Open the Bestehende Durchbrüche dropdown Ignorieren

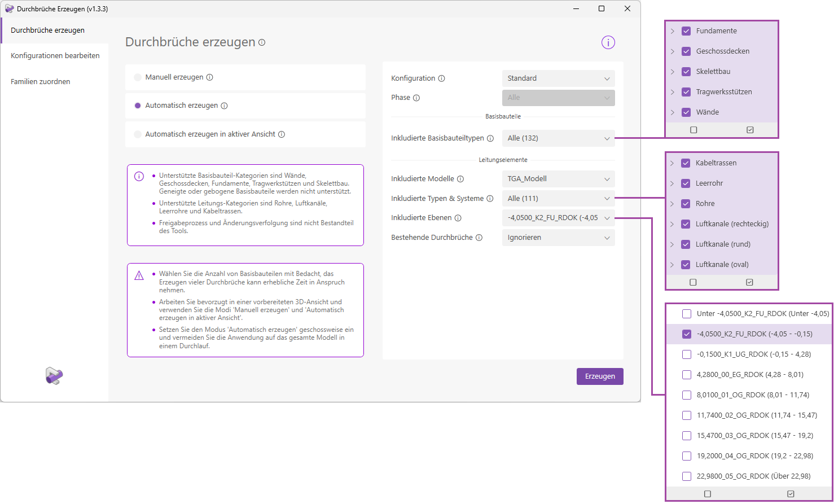click(x=558, y=238)
